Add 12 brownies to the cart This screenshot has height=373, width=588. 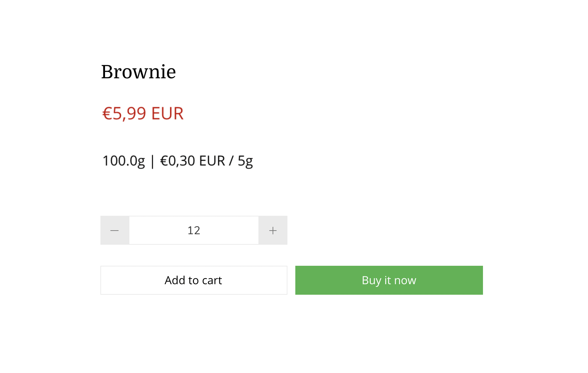(x=194, y=280)
